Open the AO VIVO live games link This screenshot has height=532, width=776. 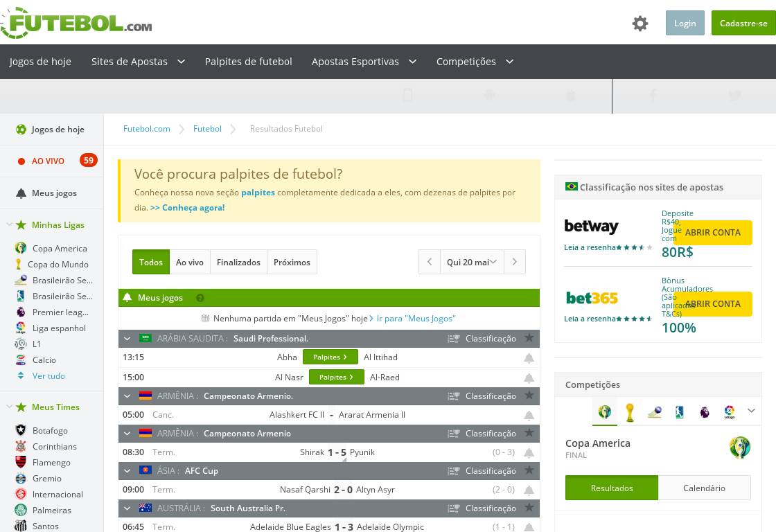point(48,161)
